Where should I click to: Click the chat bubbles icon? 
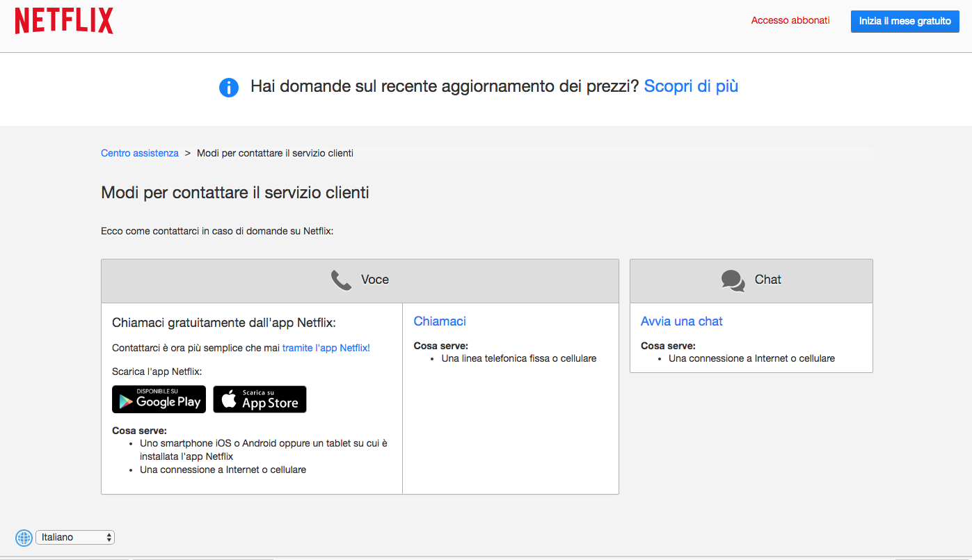pyautogui.click(x=733, y=280)
